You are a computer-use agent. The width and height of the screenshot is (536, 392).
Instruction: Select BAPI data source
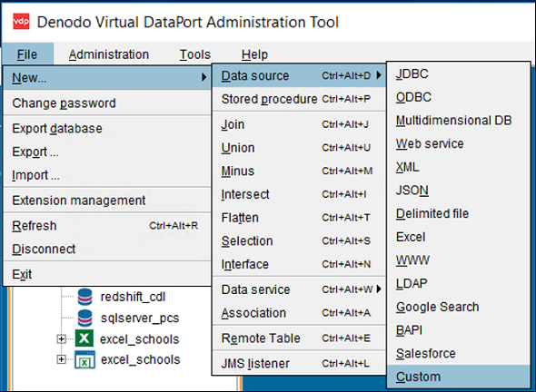[x=459, y=330]
